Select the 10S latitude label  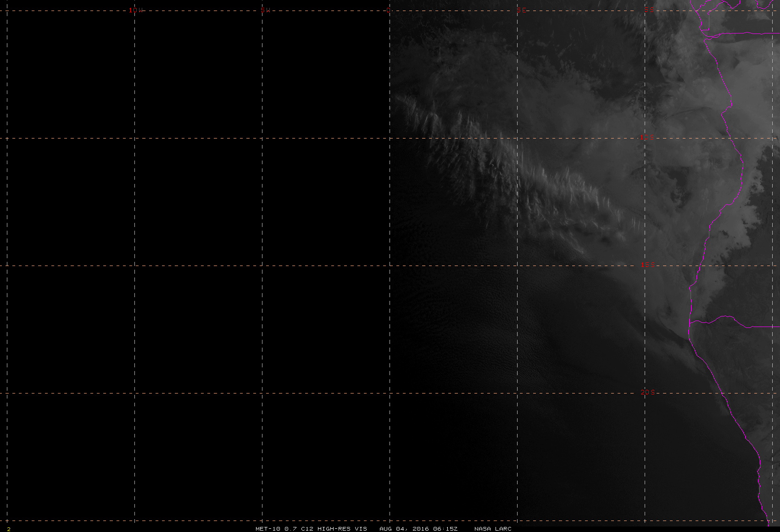coord(647,137)
